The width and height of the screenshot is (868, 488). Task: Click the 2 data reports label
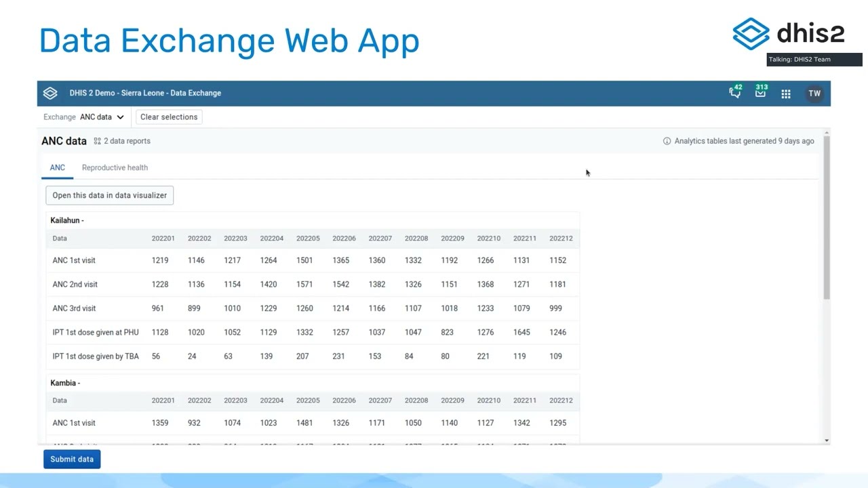pyautogui.click(x=127, y=141)
